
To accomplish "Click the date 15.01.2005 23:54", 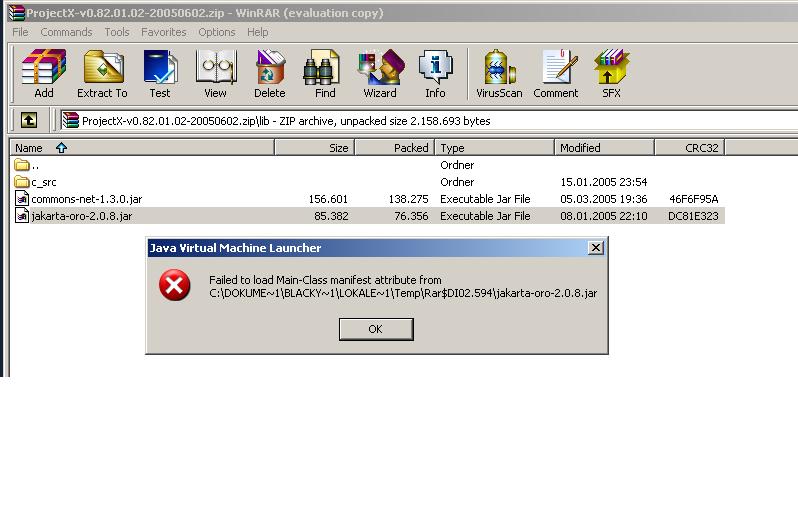I will [x=604, y=182].
